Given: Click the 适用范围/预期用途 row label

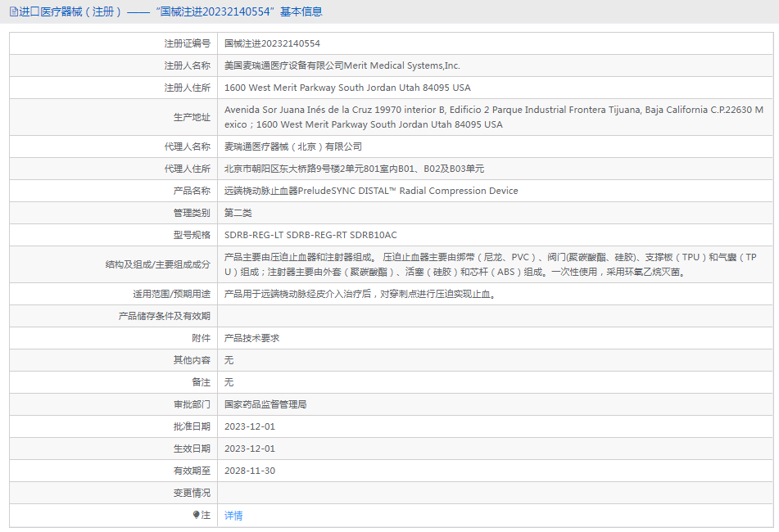Looking at the screenshot, I should [171, 294].
